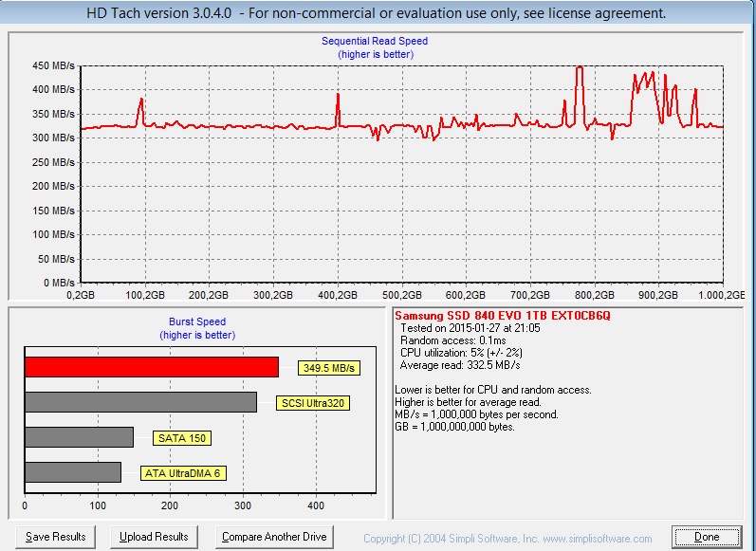This screenshot has width=756, height=551.
Task: Click the Samsung SSD 840 EVO 1TB title
Action: click(x=503, y=316)
